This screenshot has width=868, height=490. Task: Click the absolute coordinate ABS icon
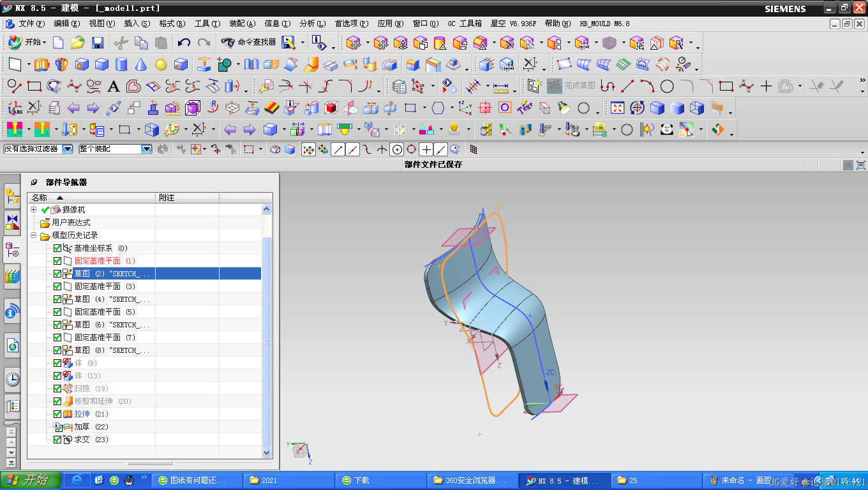[14, 108]
